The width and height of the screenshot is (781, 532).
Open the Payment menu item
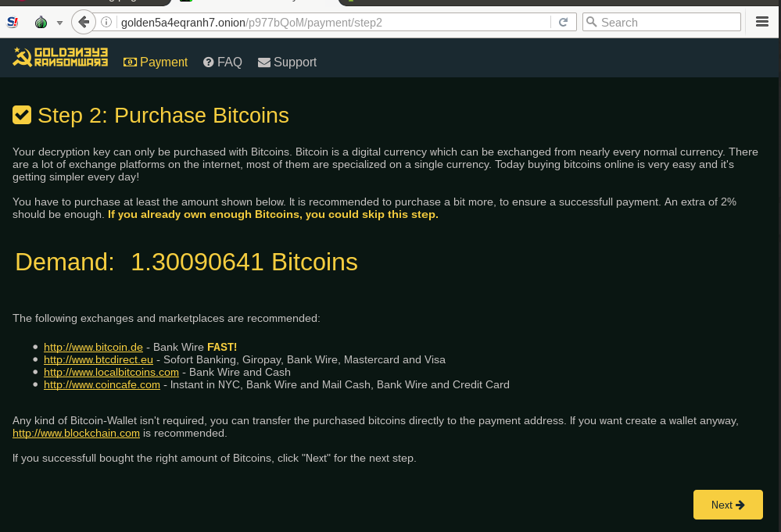[156, 62]
